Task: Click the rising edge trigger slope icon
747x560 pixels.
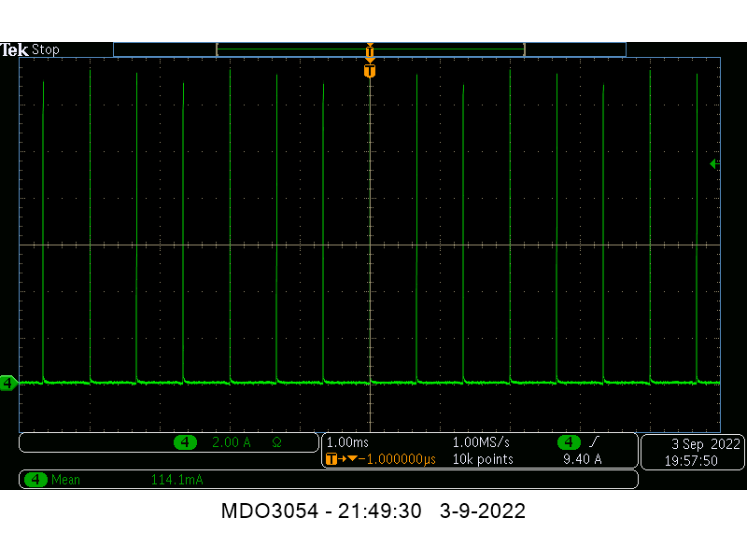Action: click(x=594, y=442)
